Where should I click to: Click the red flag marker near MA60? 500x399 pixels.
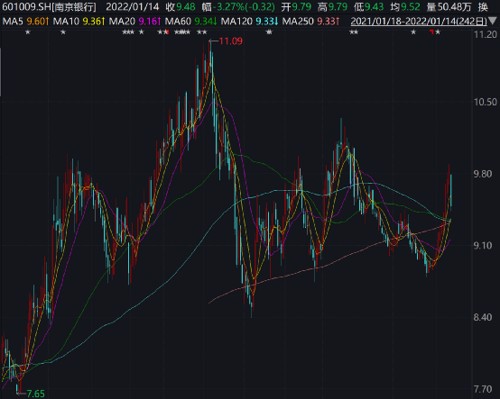[167, 32]
